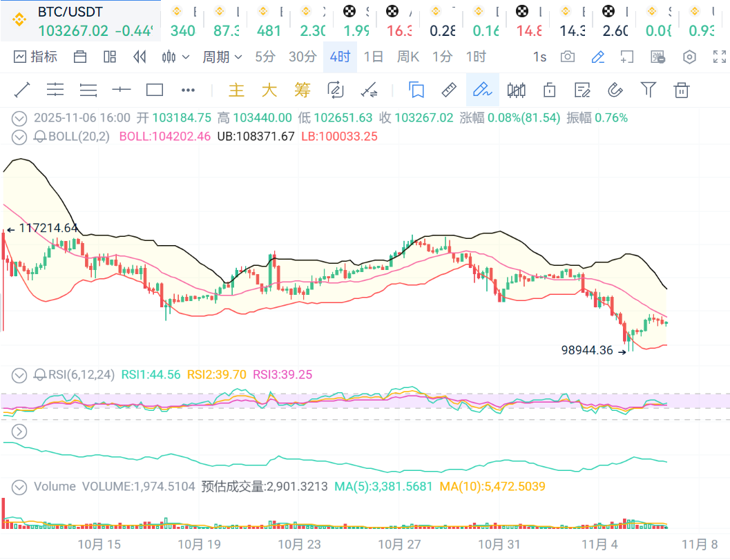730x560 pixels.
Task: Click the 主 main-chart indicator button
Action: coord(236,90)
